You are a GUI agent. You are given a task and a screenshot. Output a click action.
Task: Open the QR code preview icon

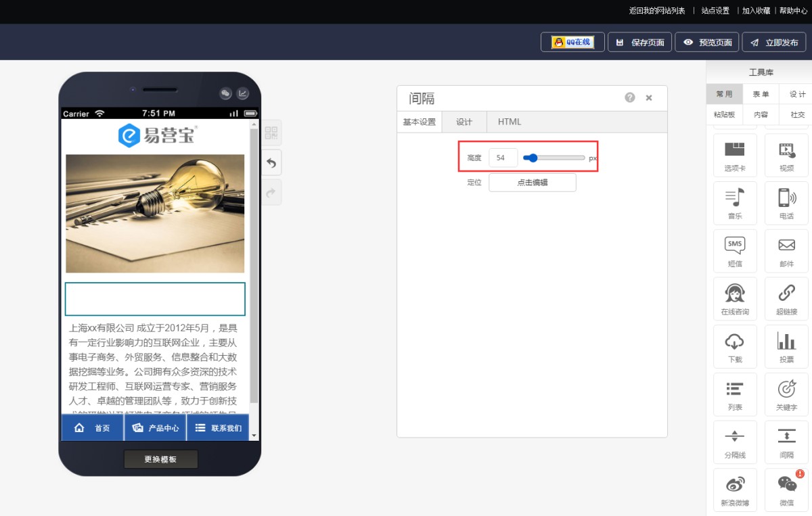pos(271,133)
